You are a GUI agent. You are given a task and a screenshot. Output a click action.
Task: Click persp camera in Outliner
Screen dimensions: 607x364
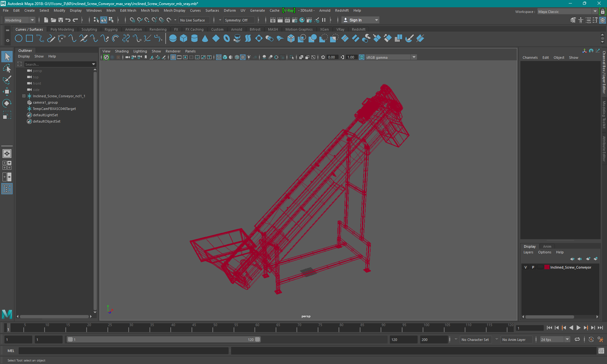tap(37, 71)
